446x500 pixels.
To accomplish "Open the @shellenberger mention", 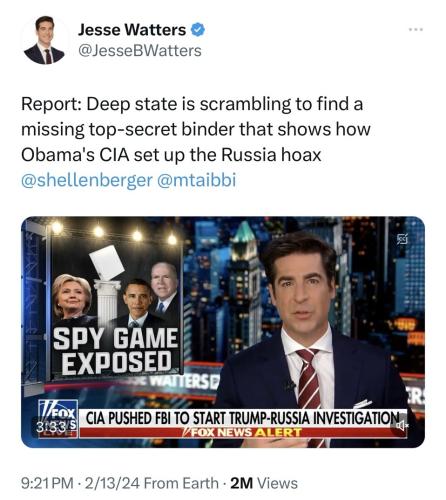I will 87,180.
